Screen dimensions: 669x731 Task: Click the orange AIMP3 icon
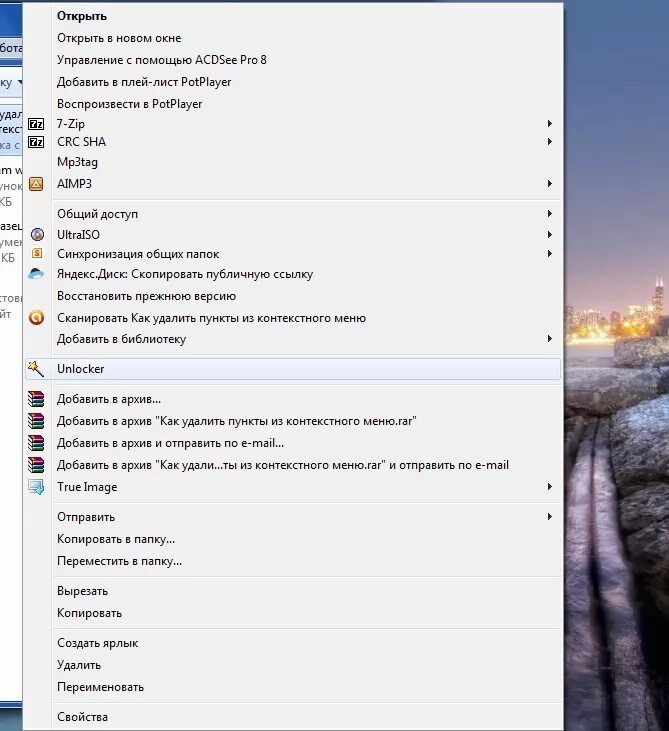36,184
